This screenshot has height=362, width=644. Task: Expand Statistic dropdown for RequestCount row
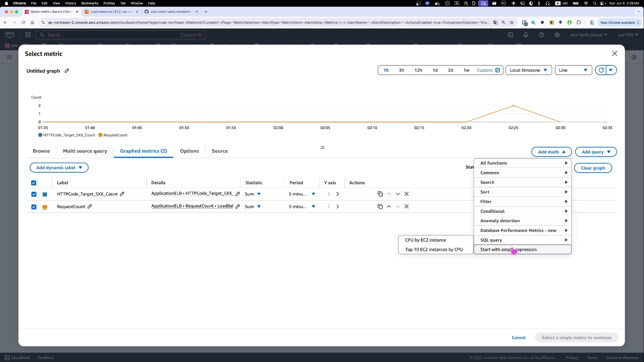click(x=259, y=207)
